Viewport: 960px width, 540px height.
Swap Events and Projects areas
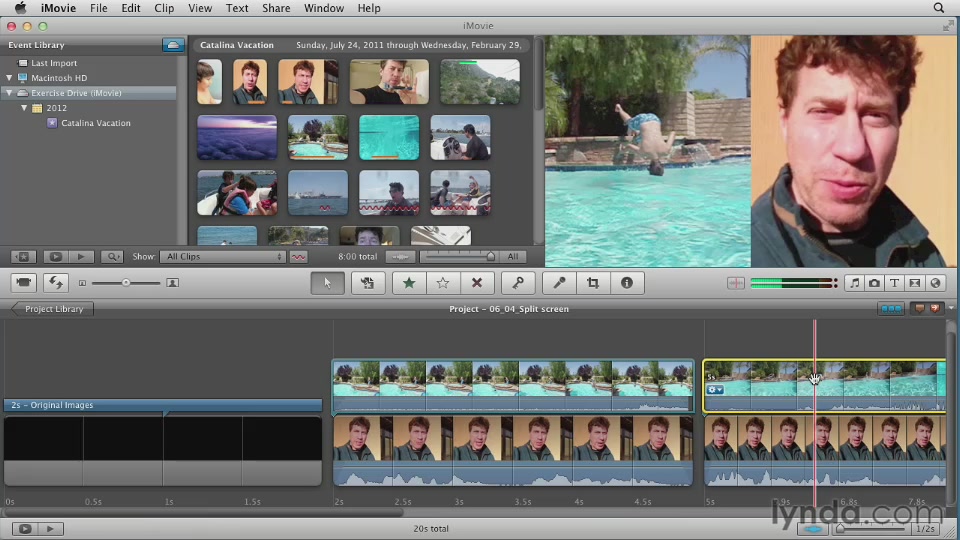[56, 283]
